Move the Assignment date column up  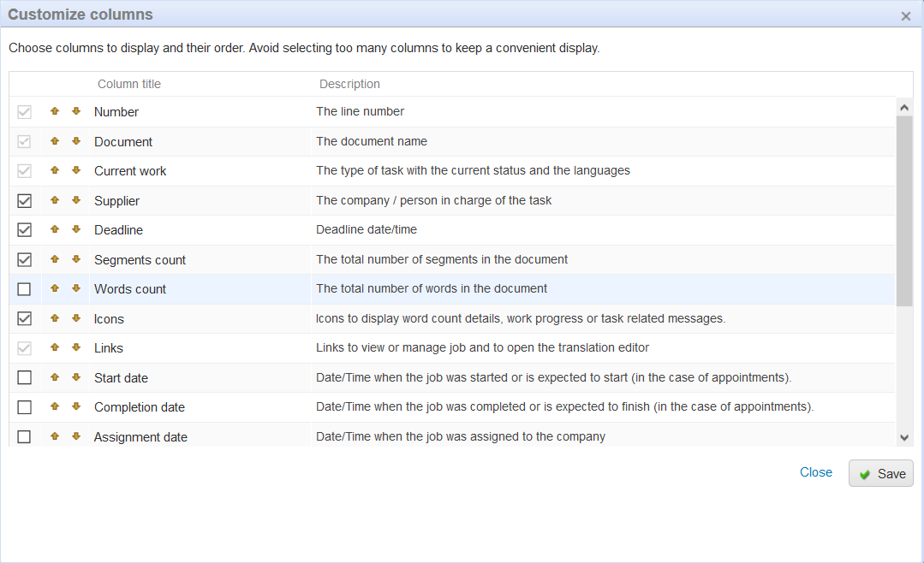pyautogui.click(x=55, y=436)
